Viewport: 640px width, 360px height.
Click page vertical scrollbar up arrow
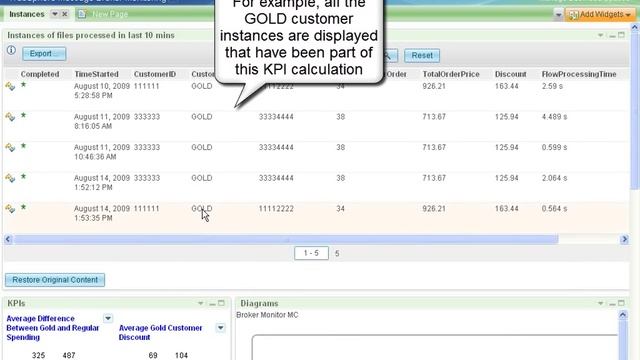coord(635,28)
